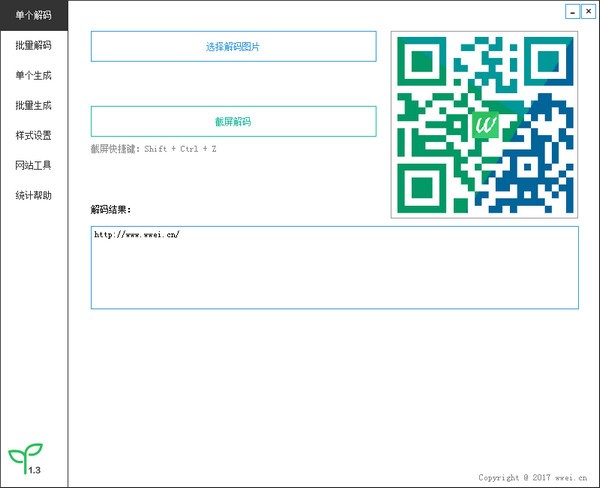The height and width of the screenshot is (488, 600).
Task: Click inside the decode result text box
Action: tap(334, 275)
